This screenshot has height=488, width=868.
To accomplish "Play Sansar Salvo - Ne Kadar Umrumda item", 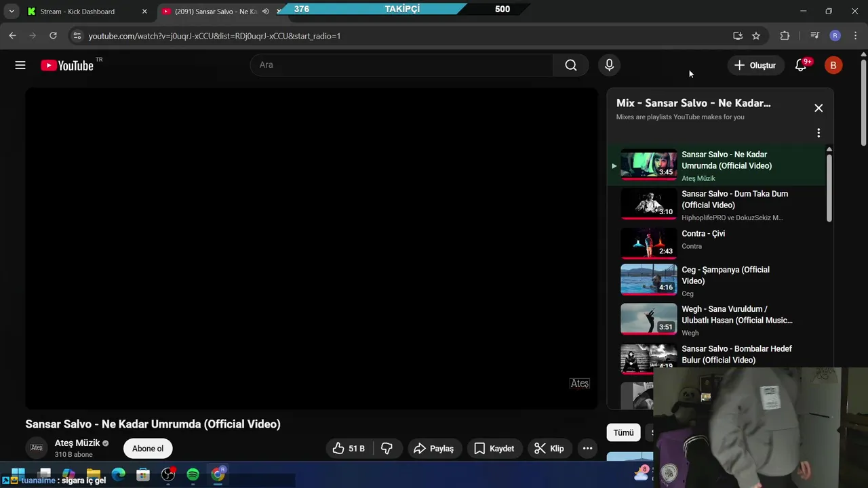I will click(716, 165).
